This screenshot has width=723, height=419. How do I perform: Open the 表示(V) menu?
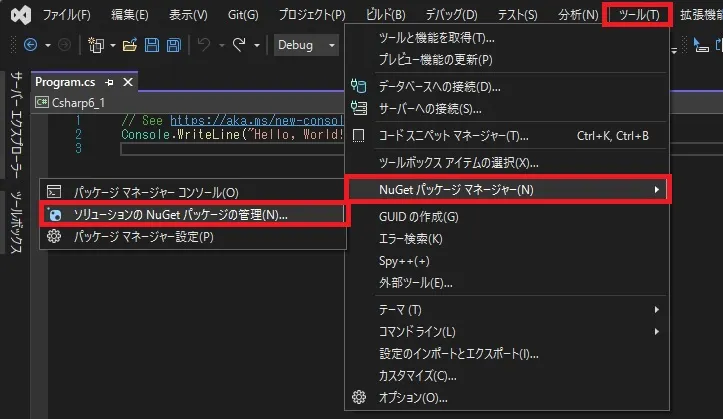[188, 15]
